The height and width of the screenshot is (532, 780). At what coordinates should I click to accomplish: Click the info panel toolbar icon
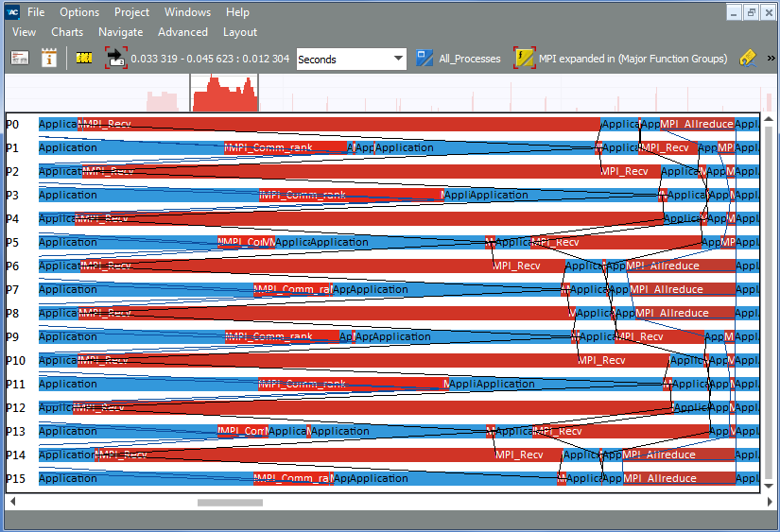[49, 58]
